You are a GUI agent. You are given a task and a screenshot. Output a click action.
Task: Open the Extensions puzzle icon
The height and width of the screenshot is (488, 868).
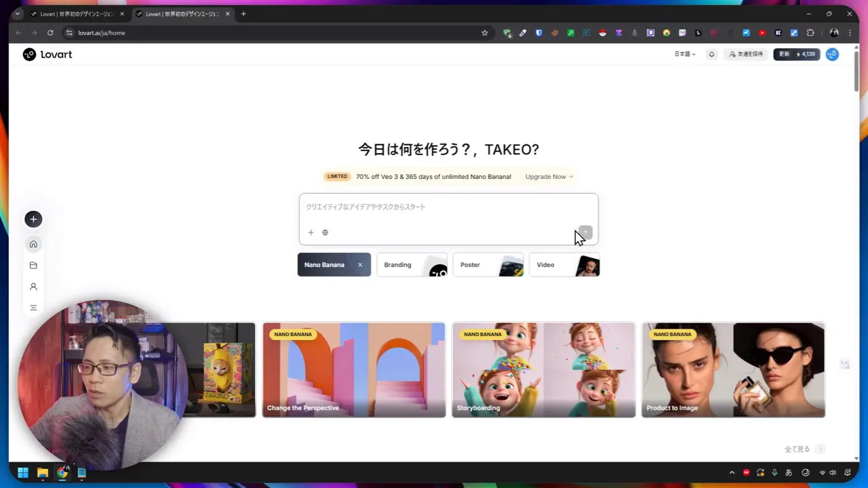[x=810, y=33]
